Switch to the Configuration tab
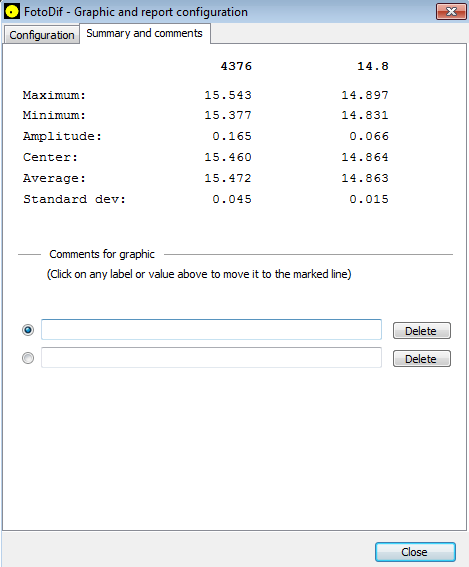The height and width of the screenshot is (567, 469). 42,35
